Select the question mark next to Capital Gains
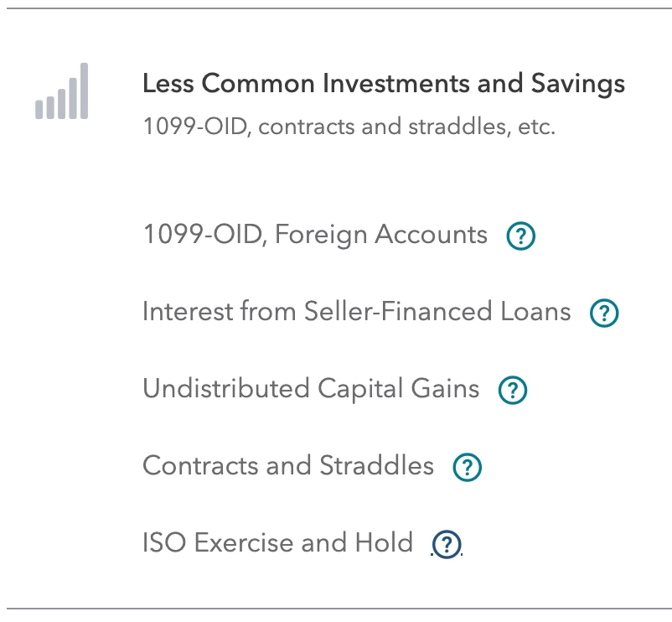672x622 pixels. tap(513, 390)
